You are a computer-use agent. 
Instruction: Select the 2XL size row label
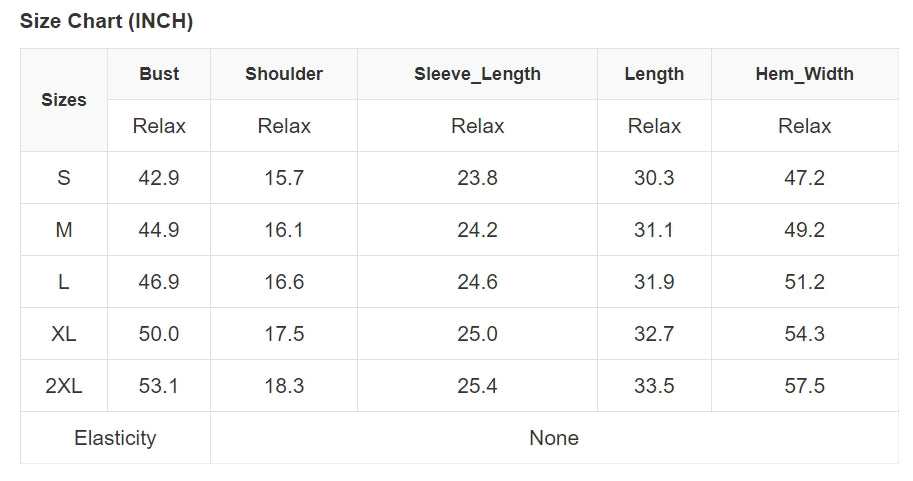64,386
